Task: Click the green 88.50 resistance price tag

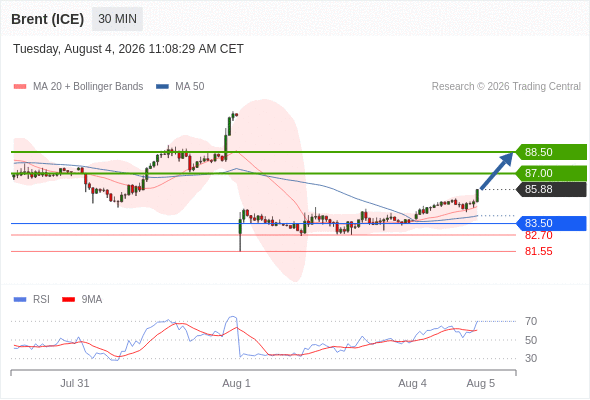Action: [551, 152]
